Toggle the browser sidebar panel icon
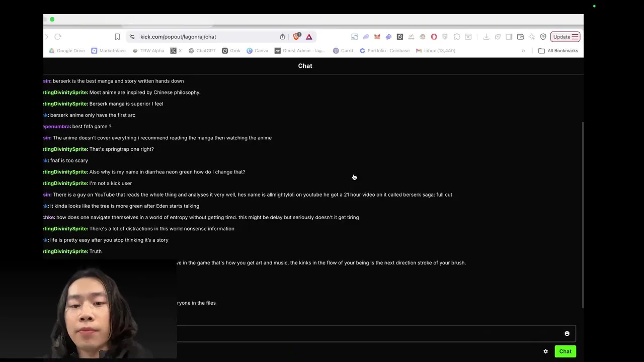This screenshot has width=644, height=362. [509, 37]
